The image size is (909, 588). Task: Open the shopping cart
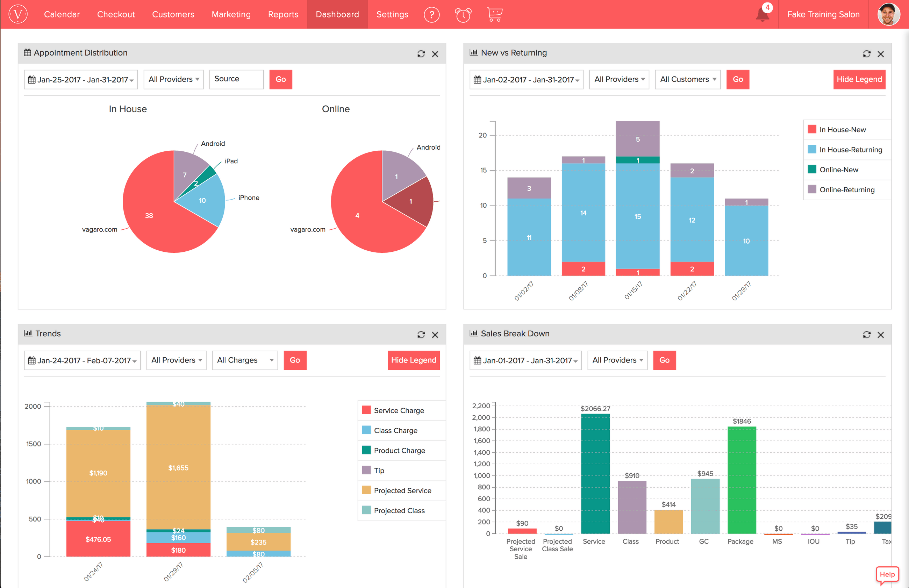click(x=495, y=14)
